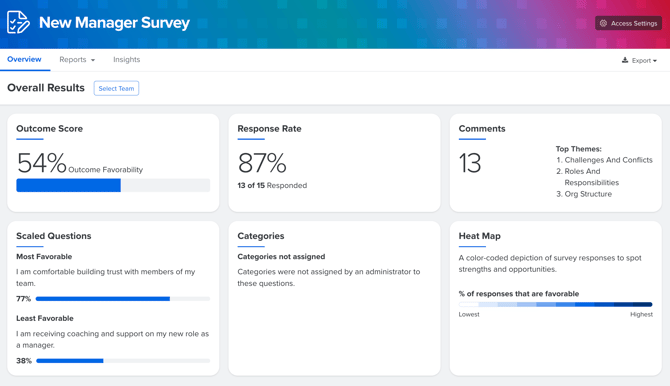The height and width of the screenshot is (386, 670).
Task: Click the 38% least favorable progress bar
Action: coord(123,361)
